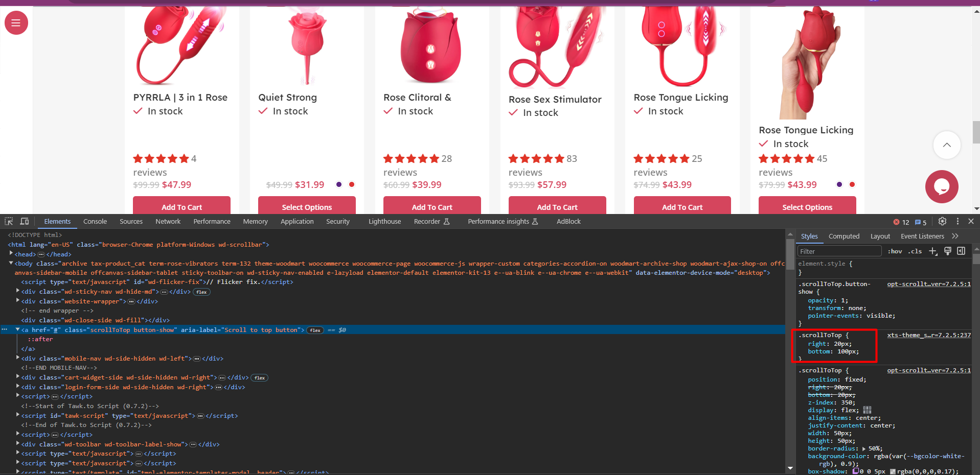This screenshot has width=980, height=475.
Task: Click the 5 issues message indicator
Action: coord(921,222)
